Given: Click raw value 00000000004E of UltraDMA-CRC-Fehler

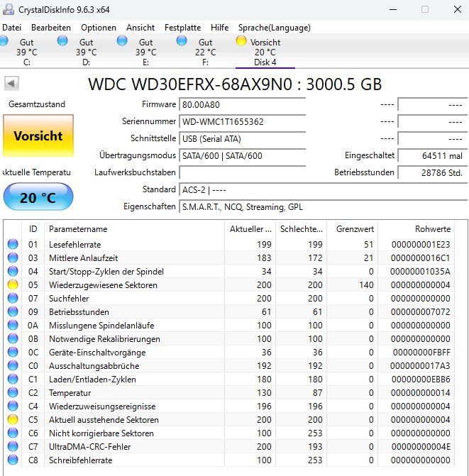Looking at the screenshot, I should (x=421, y=447).
